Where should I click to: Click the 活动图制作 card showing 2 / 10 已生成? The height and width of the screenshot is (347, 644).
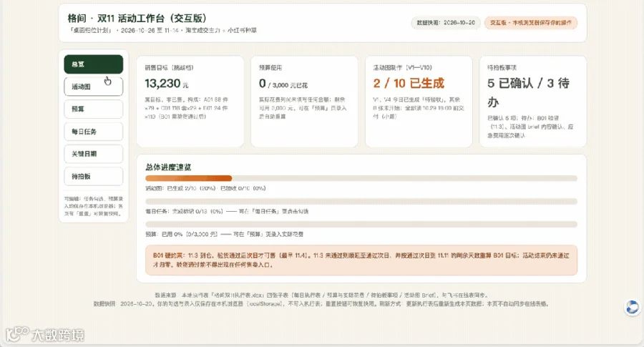[419, 102]
